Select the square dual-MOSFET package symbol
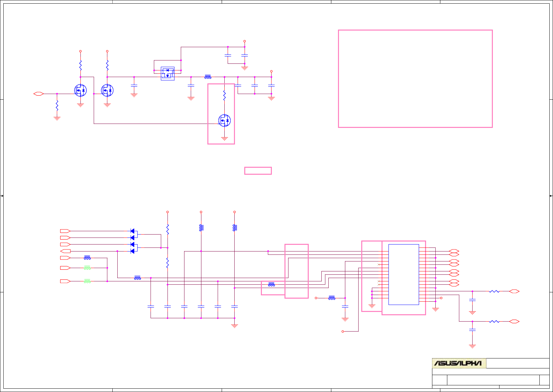The width and height of the screenshot is (553, 392). click(x=167, y=73)
